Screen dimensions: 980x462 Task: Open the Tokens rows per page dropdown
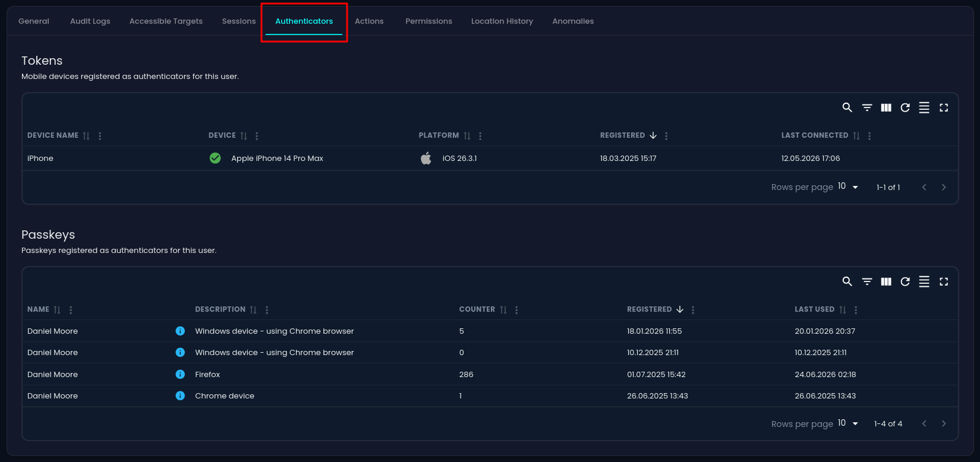[848, 186]
